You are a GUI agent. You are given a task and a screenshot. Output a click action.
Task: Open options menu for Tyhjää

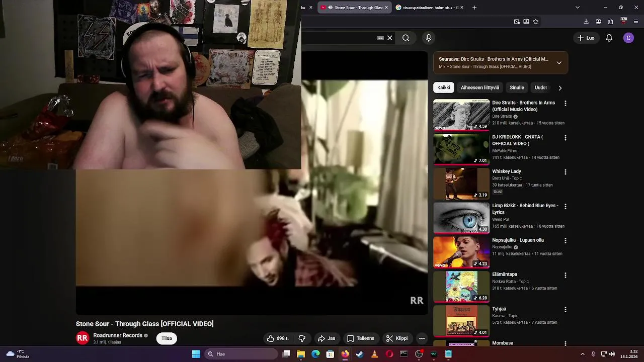coord(566,309)
